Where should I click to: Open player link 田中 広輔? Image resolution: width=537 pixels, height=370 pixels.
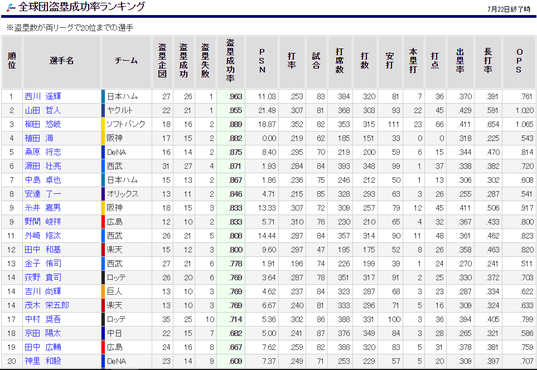[43, 347]
